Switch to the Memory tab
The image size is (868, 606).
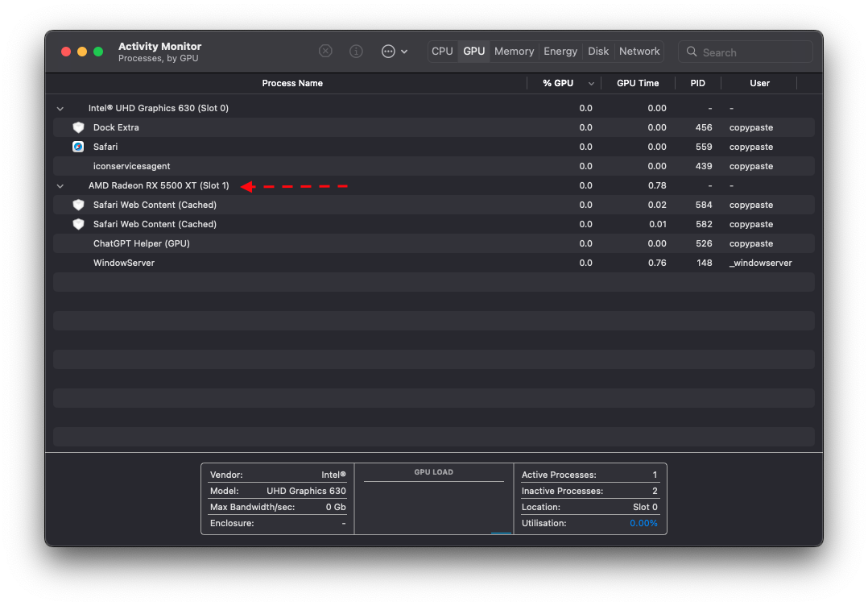coord(514,51)
